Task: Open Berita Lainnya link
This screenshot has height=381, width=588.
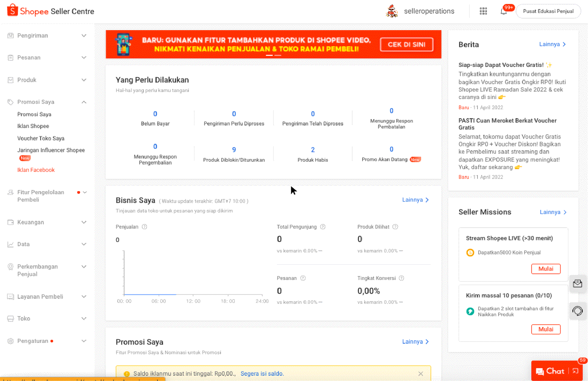Action: point(552,44)
